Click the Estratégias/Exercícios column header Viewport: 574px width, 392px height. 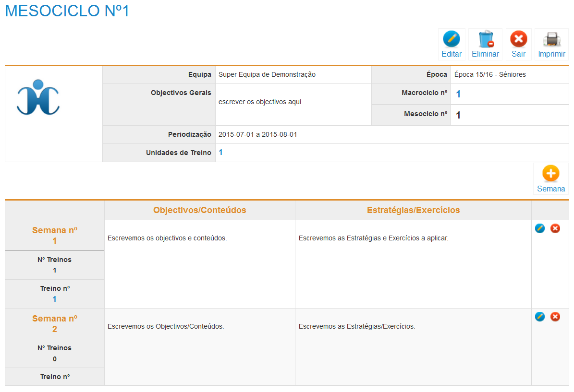coord(413,210)
